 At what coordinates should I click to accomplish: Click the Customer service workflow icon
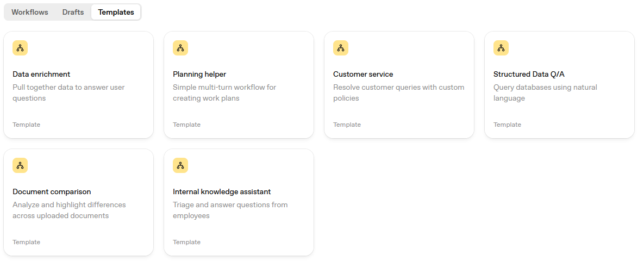coord(341,48)
